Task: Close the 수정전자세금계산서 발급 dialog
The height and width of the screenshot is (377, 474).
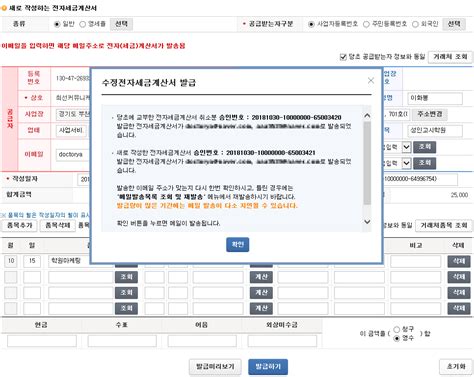Action: (x=371, y=80)
